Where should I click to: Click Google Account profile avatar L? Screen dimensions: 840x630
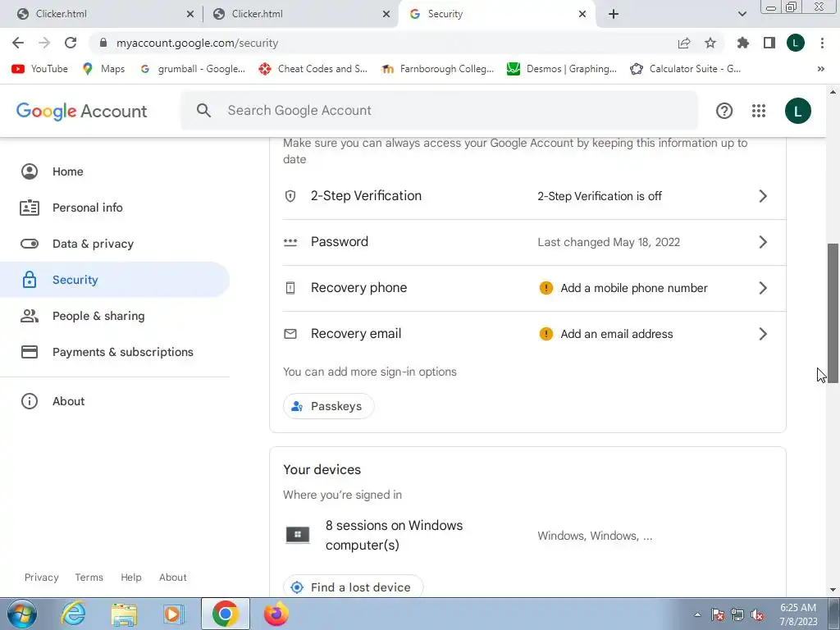[x=797, y=111]
